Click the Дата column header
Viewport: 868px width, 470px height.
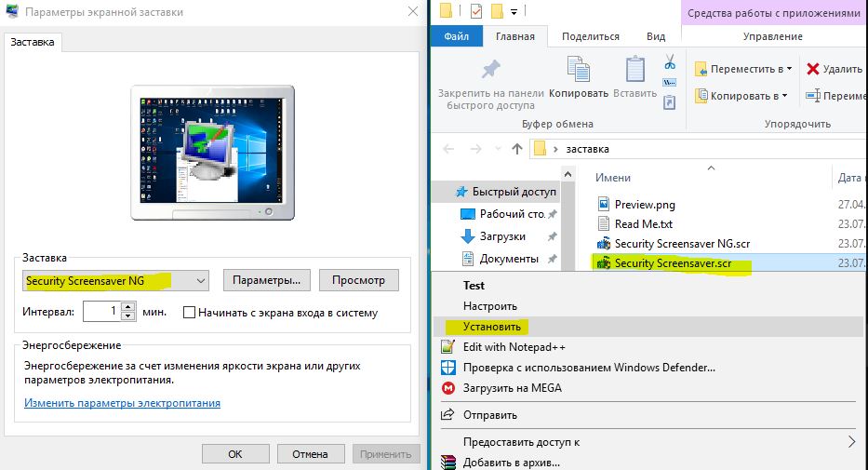[849, 177]
